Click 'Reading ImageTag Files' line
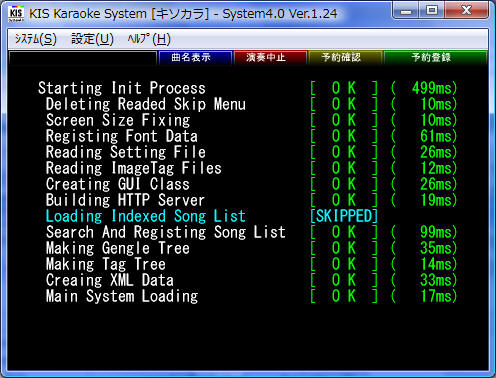 [134, 168]
